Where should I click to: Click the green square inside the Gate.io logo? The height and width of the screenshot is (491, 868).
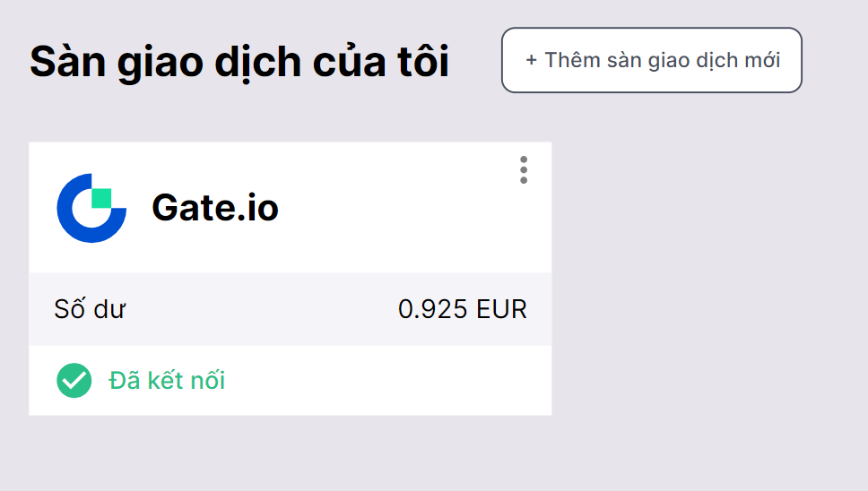(101, 198)
